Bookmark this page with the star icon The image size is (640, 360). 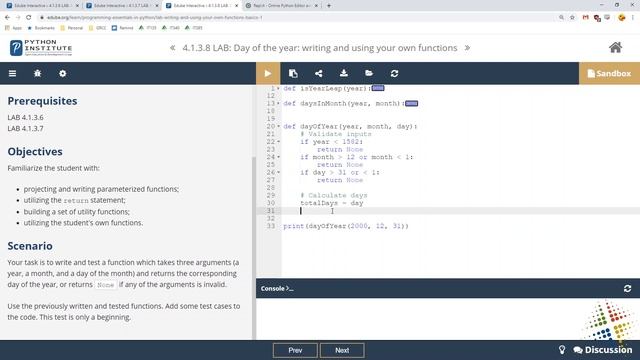coord(572,18)
